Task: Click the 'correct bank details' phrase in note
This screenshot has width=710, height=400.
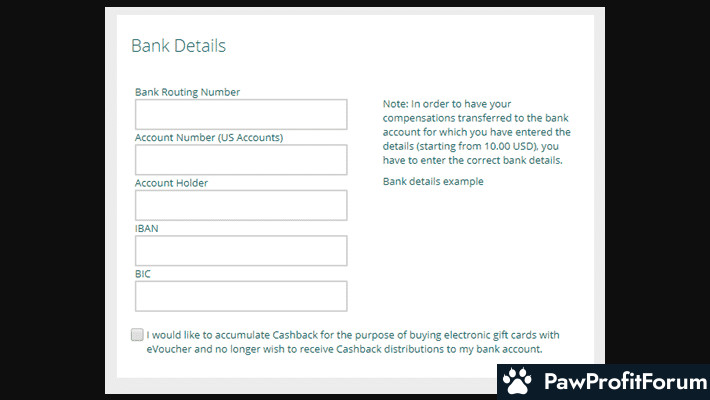Action: 506,160
